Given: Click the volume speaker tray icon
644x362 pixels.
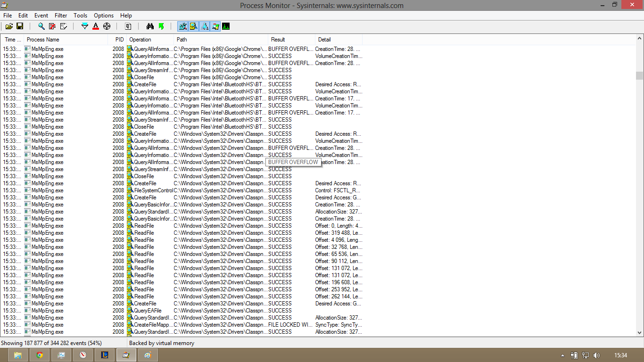Looking at the screenshot, I should tap(596, 355).
